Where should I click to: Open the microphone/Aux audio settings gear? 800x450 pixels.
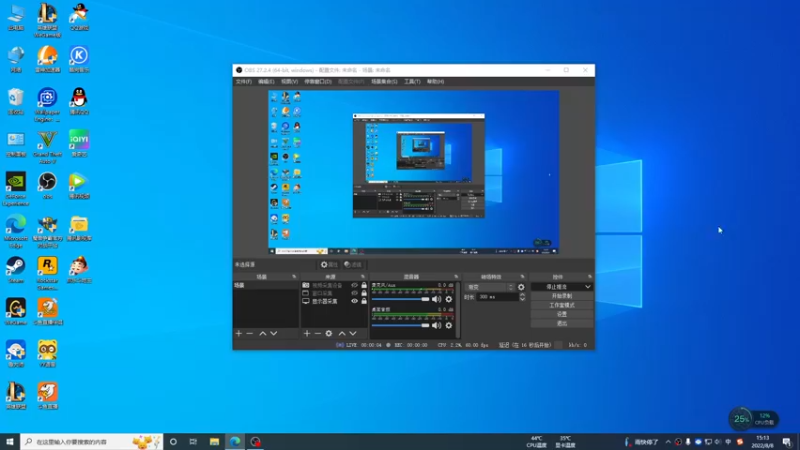point(448,299)
